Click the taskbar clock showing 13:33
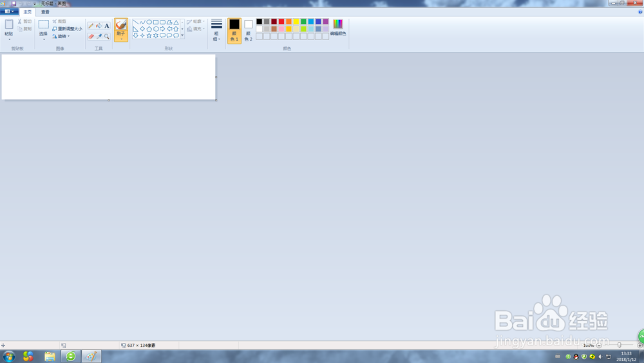The image size is (644, 363). pos(626,357)
